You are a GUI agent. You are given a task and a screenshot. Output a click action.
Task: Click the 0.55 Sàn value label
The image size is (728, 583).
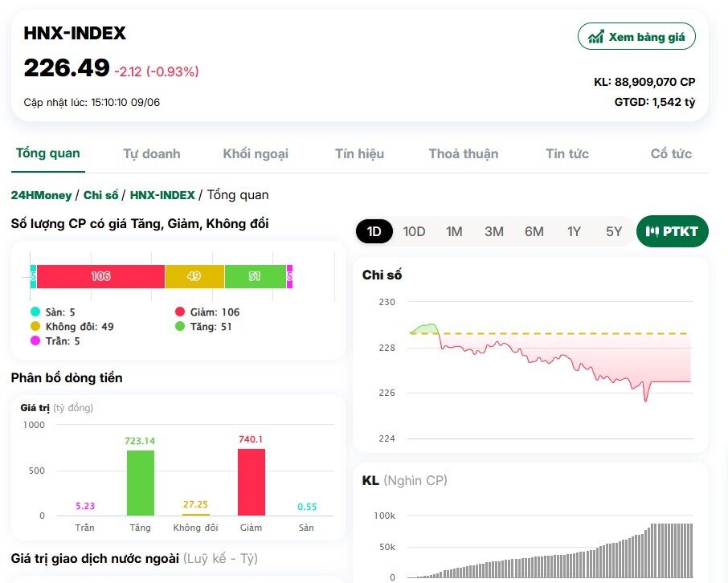[x=307, y=507]
